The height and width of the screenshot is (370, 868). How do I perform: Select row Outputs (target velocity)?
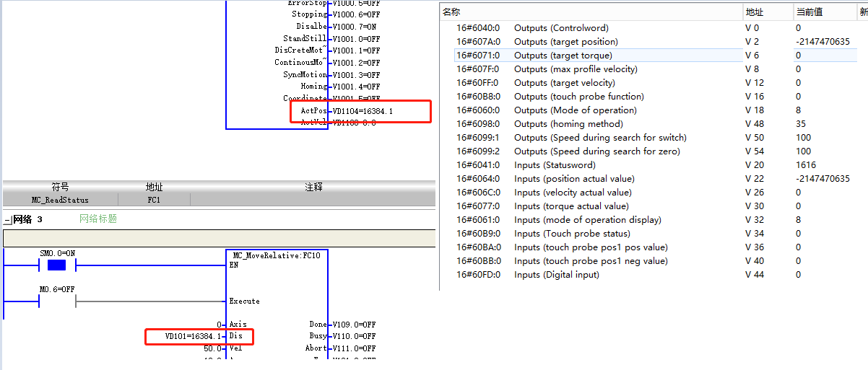pos(654,83)
